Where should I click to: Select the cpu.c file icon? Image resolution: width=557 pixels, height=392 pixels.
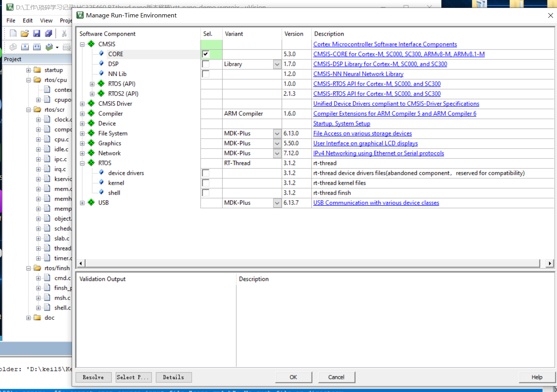pyautogui.click(x=46, y=139)
